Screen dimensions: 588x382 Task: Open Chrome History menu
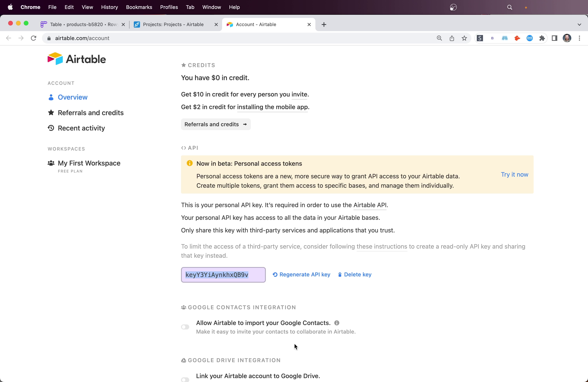point(109,7)
